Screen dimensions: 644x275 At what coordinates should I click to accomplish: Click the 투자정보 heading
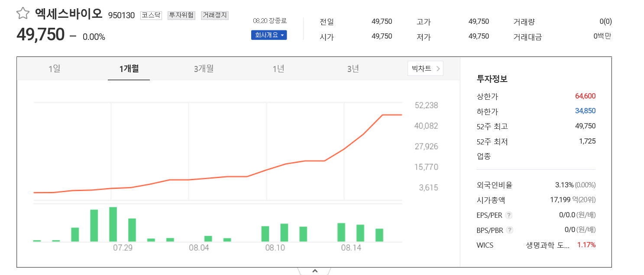point(492,79)
